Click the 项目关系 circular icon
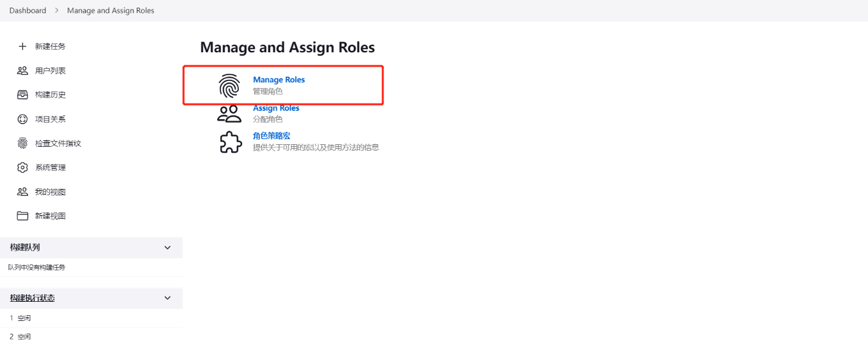The height and width of the screenshot is (342, 868). [22, 119]
